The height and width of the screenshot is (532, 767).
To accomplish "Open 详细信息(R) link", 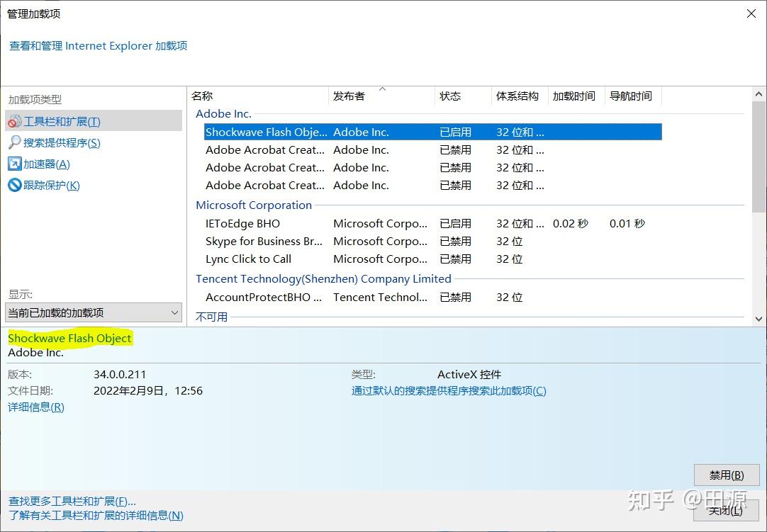I will pos(35,407).
